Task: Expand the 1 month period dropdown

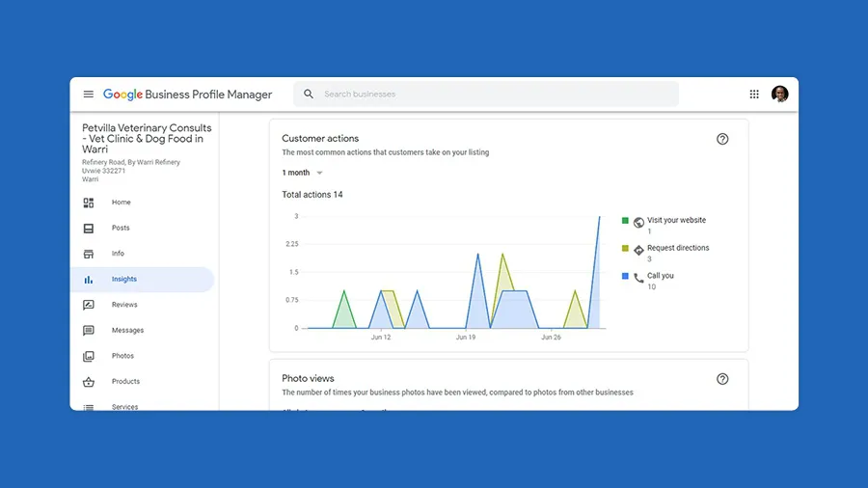Action: [302, 173]
